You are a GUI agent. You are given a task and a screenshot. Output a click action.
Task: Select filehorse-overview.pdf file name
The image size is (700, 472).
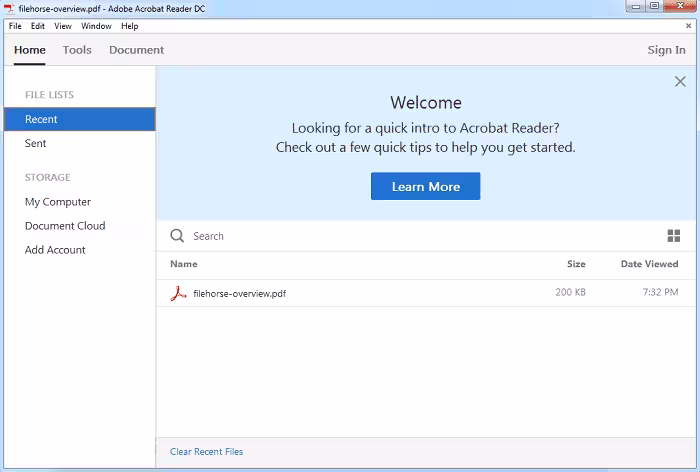239,293
